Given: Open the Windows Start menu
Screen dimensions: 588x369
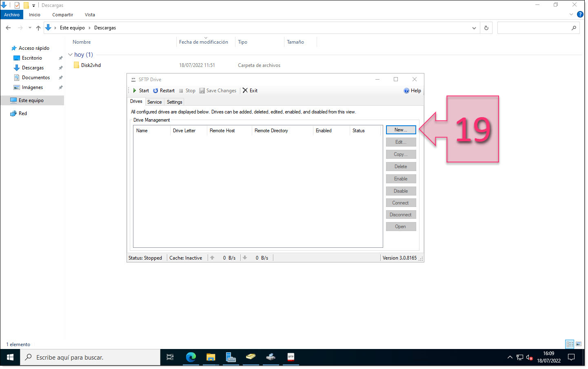Looking at the screenshot, I should (x=10, y=357).
